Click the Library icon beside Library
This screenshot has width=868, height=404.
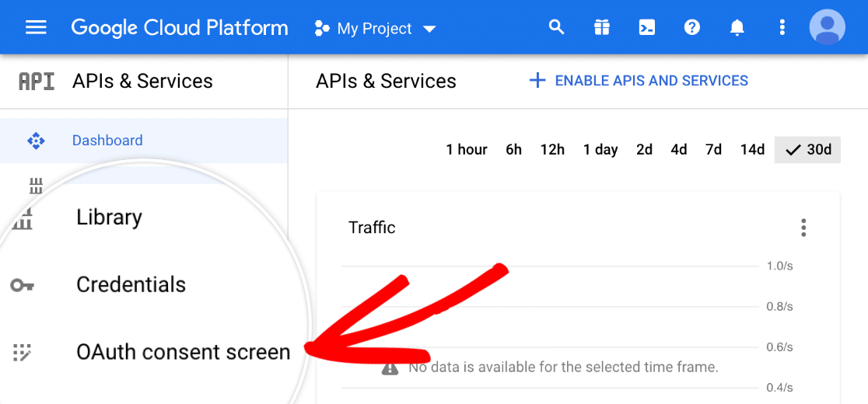(23, 218)
